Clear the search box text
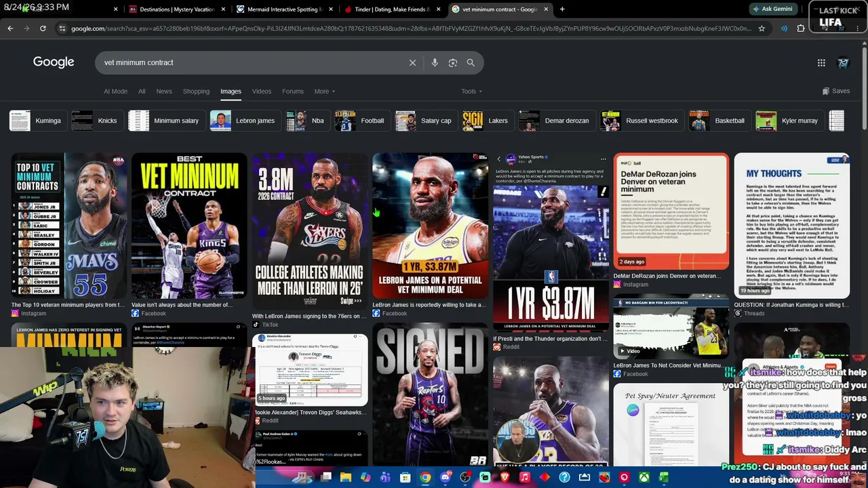The height and width of the screenshot is (488, 868). (412, 62)
